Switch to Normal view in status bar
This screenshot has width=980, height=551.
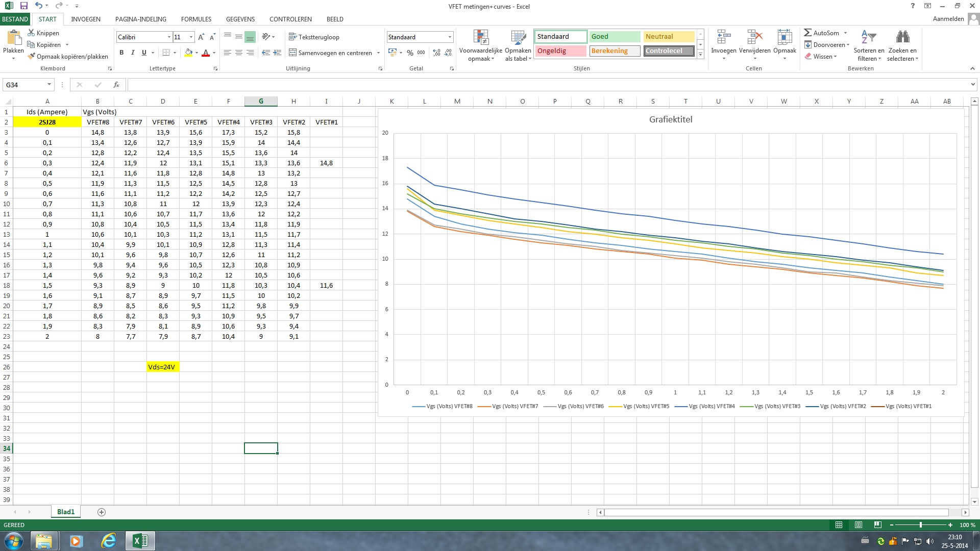(839, 525)
